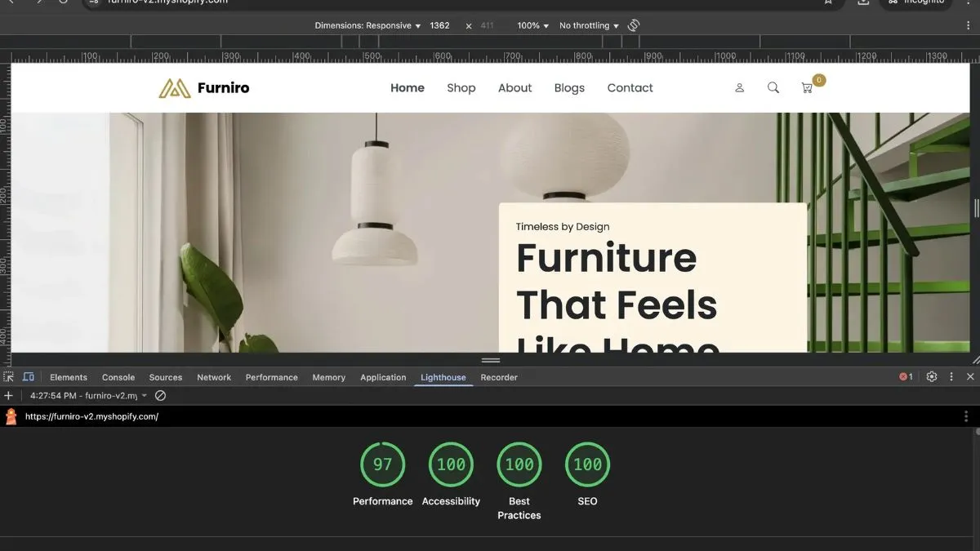Viewport: 980px width, 551px height.
Task: Open the Dimensions: Responsive dropdown
Action: 366,25
